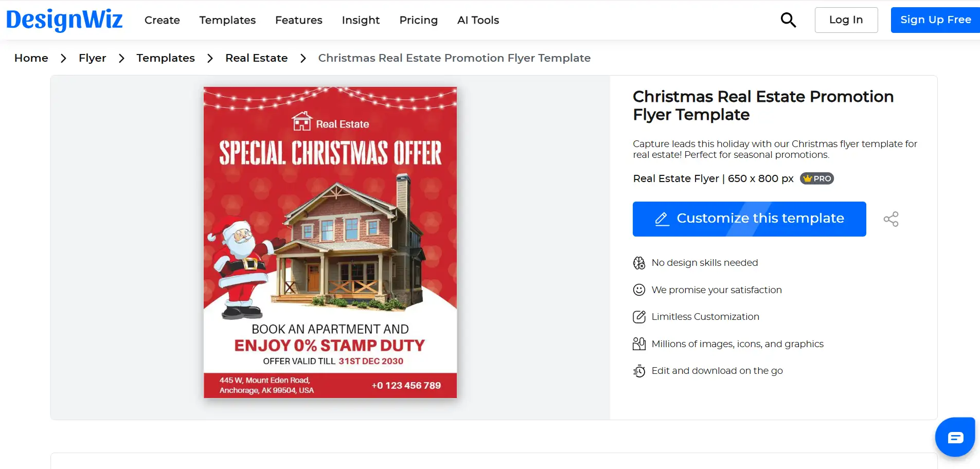Viewport: 980px width, 469px height.
Task: Open the Templates navigation menu
Action: [x=227, y=20]
